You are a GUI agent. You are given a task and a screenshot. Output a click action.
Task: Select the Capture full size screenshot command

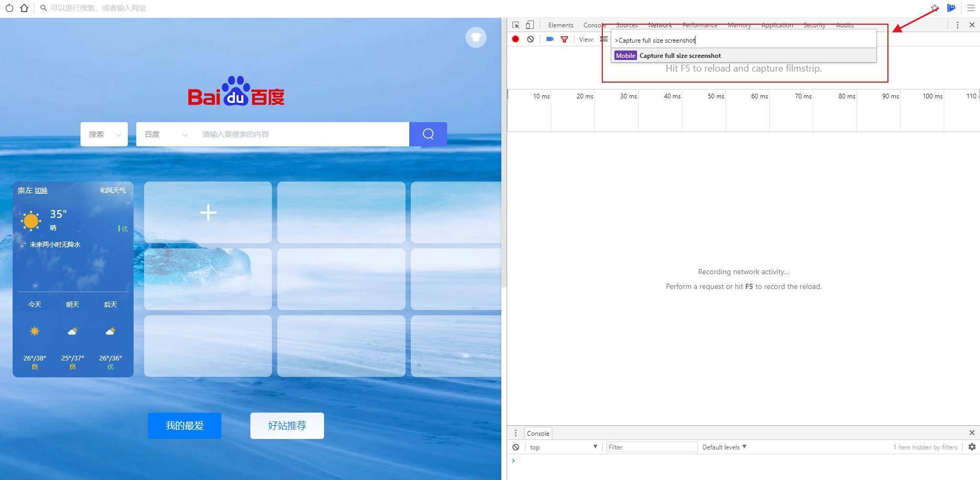pyautogui.click(x=744, y=55)
